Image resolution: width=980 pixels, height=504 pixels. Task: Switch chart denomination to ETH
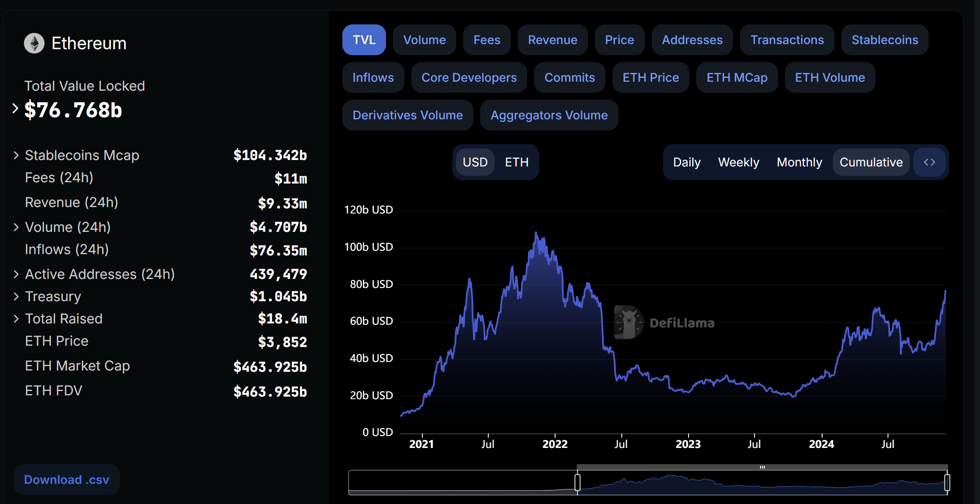point(516,162)
